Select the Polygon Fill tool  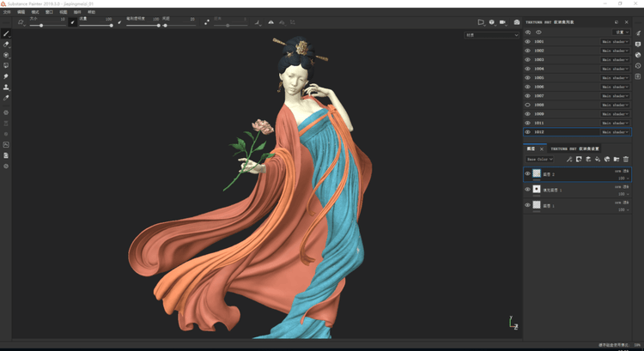6,65
